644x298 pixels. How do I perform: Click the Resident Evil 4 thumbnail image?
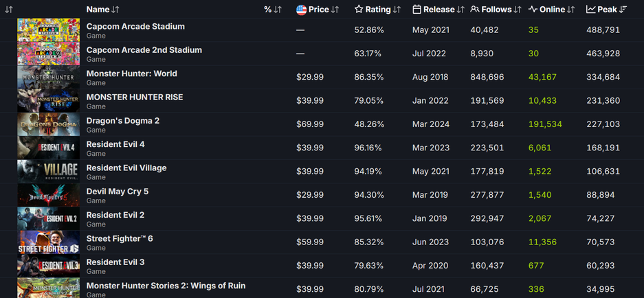pyautogui.click(x=48, y=148)
